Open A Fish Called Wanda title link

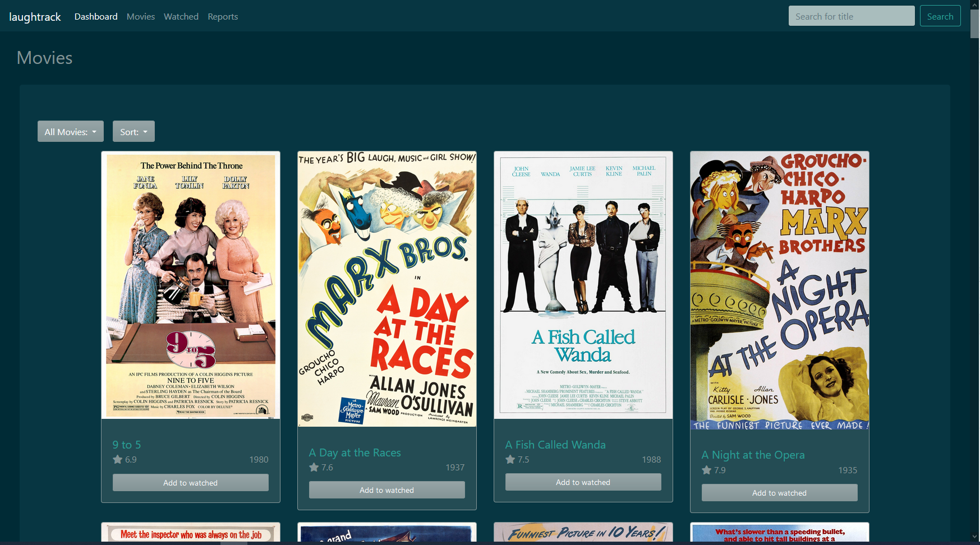pos(555,445)
